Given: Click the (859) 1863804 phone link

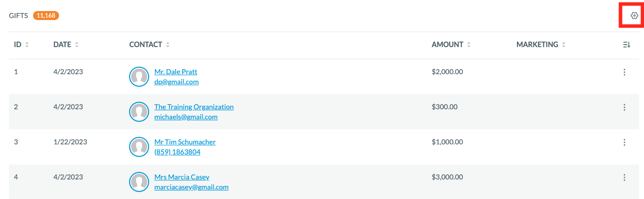Looking at the screenshot, I should point(177,152).
